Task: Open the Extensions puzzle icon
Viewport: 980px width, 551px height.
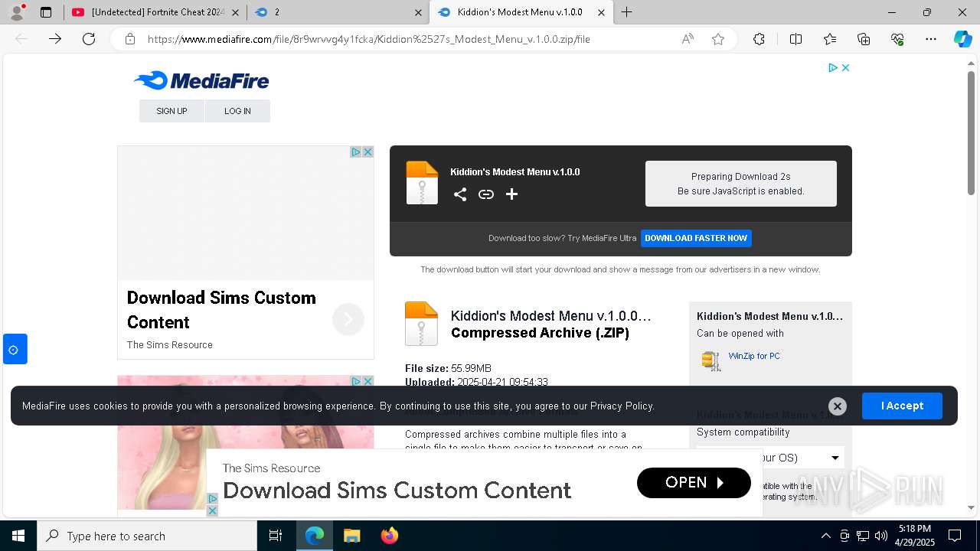Action: tap(759, 39)
